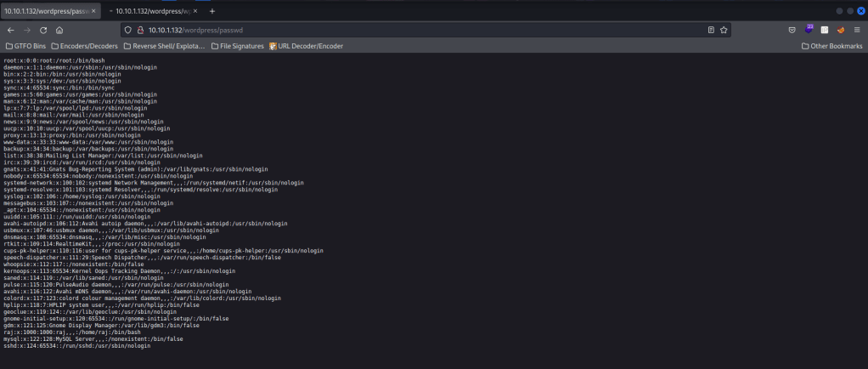Expand the Encoders/Decoders bookmark folder
This screenshot has height=369, width=868.
[x=82, y=46]
